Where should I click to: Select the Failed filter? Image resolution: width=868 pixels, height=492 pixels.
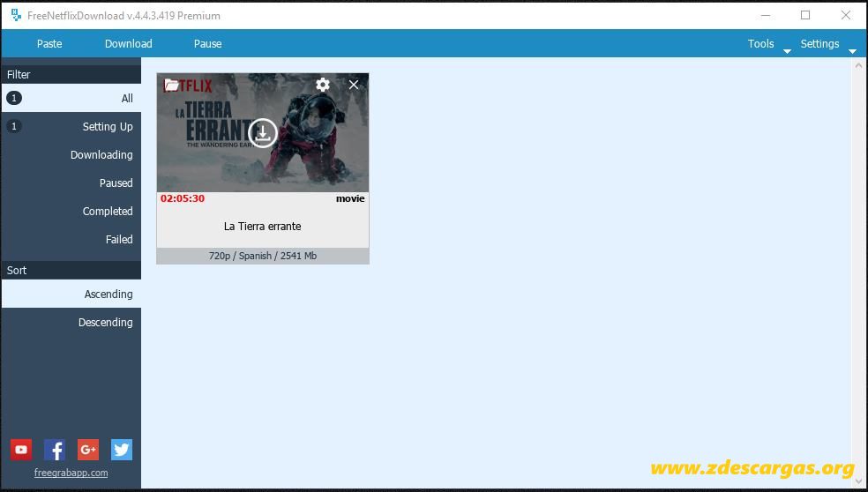71,239
